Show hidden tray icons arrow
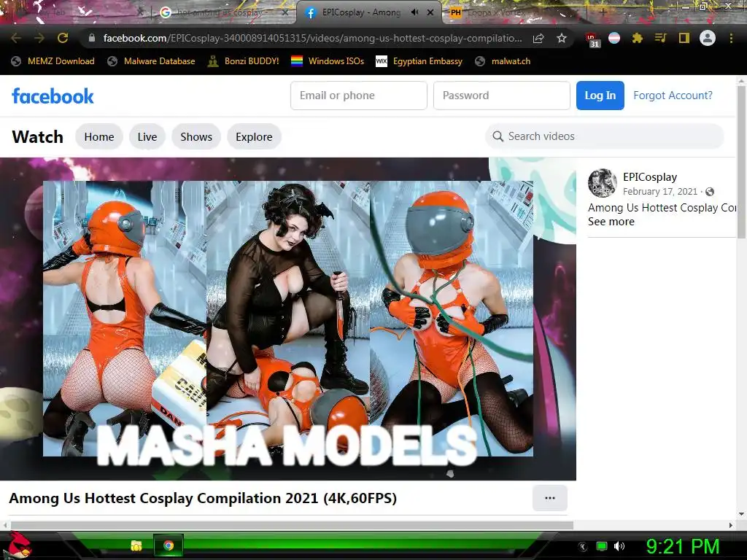Screen dimensions: 747x560 [x=582, y=547]
